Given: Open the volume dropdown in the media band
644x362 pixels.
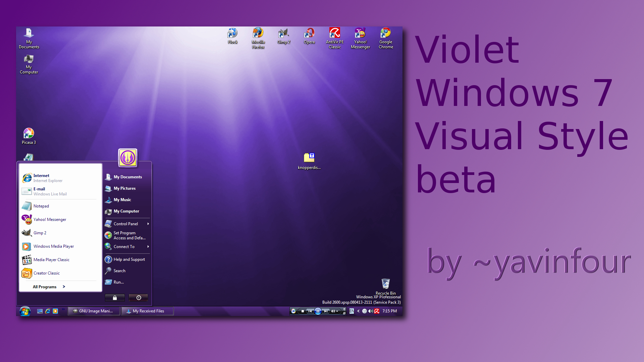Looking at the screenshot, I should [x=337, y=311].
